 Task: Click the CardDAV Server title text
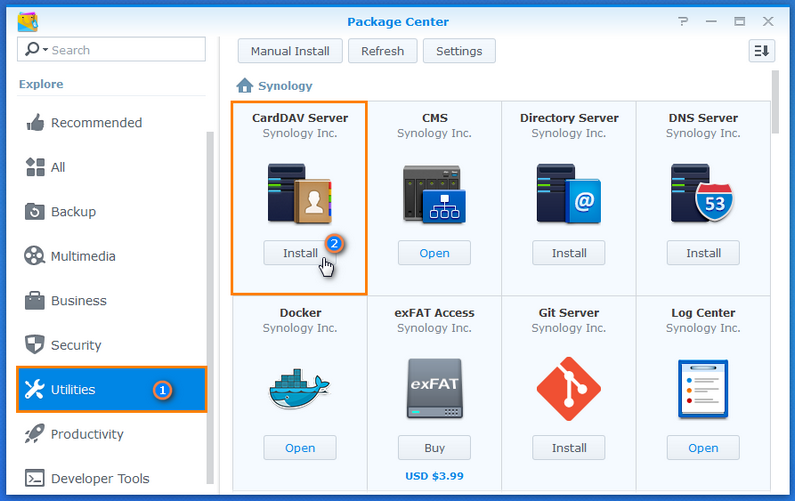[x=300, y=118]
